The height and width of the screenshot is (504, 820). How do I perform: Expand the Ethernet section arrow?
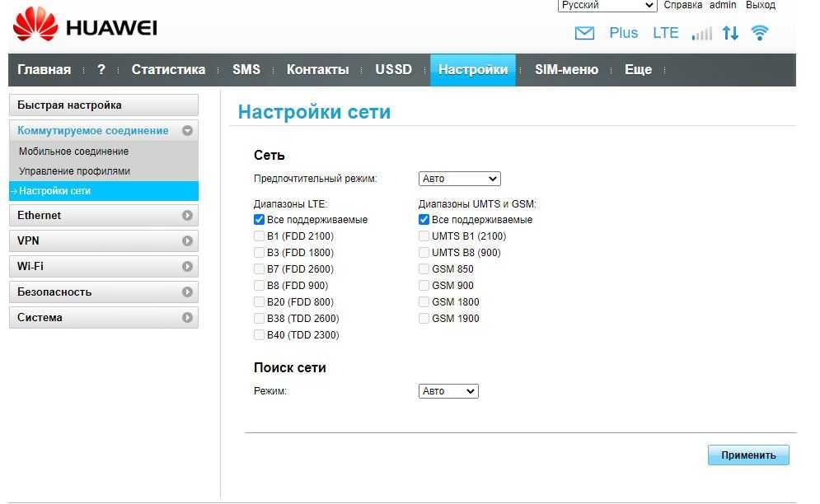(187, 216)
